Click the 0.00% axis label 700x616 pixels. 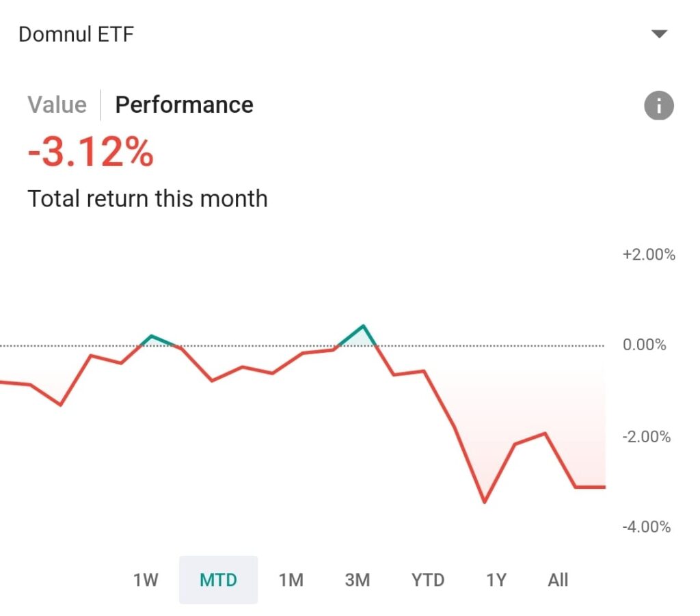tap(644, 345)
